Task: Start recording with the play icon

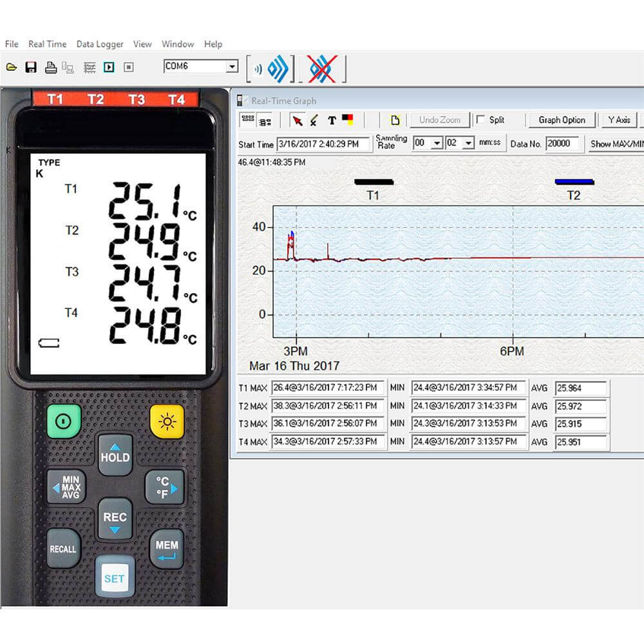Action: (109, 67)
